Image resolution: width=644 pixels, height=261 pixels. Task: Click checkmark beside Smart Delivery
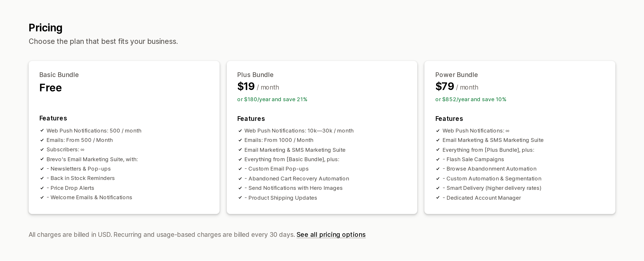[x=438, y=188]
